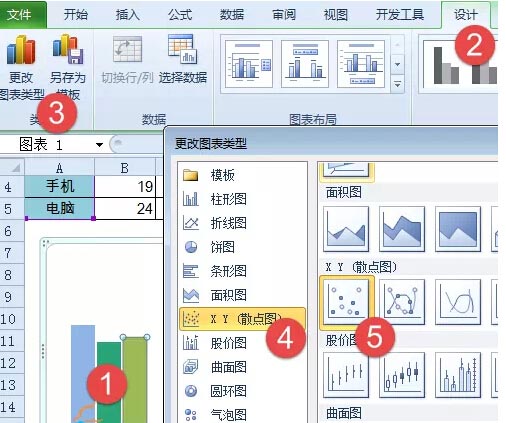Choose 条形图 (Bar) chart category
506x423 pixels.
[242, 271]
